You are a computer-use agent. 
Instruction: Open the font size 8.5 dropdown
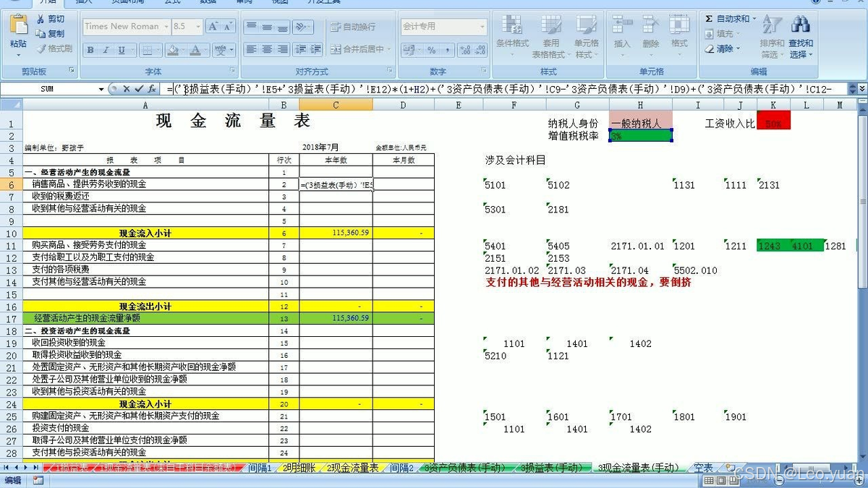(198, 27)
